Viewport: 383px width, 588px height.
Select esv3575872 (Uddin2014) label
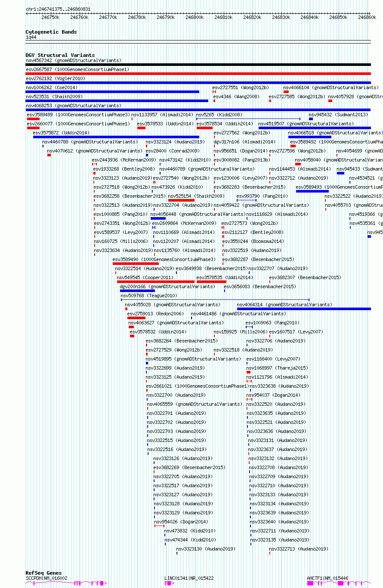(x=62, y=133)
